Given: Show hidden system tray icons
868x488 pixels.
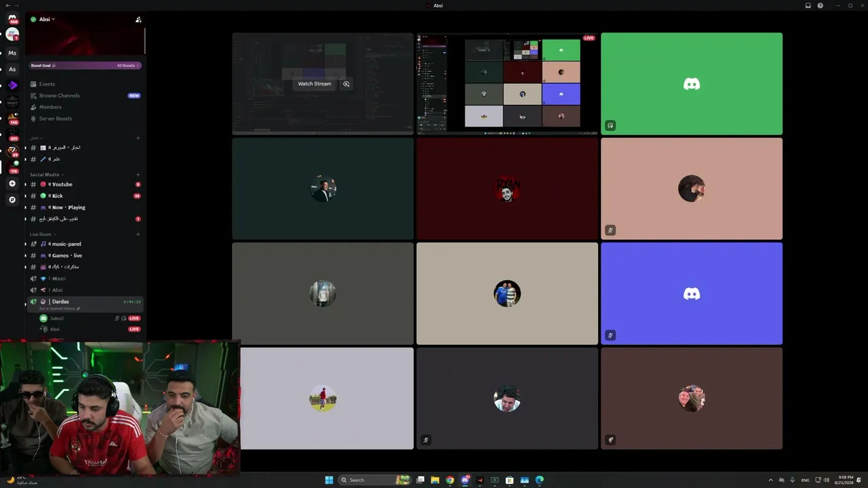Looking at the screenshot, I should (x=770, y=480).
